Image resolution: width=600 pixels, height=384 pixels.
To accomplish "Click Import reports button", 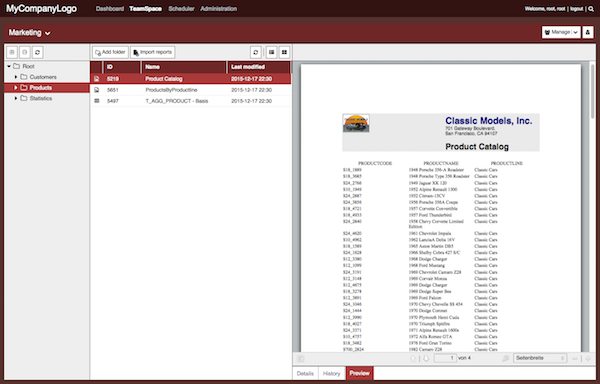I will tap(153, 52).
